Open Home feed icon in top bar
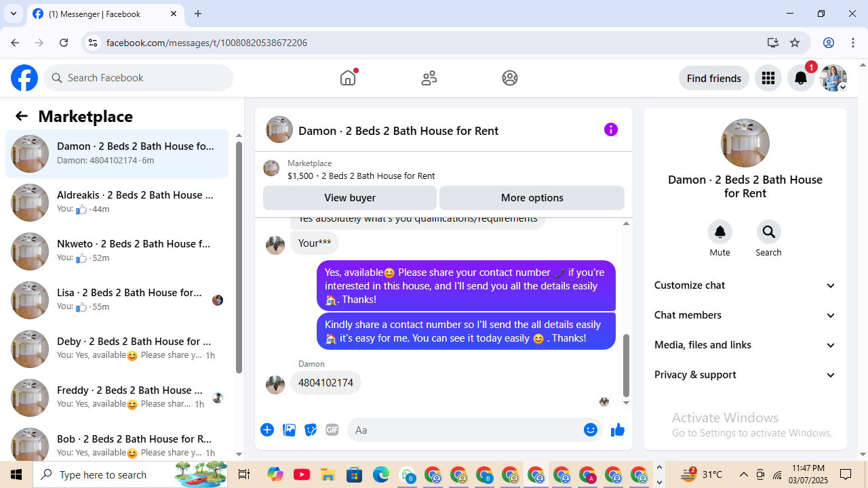The image size is (868, 488). [x=348, y=78]
